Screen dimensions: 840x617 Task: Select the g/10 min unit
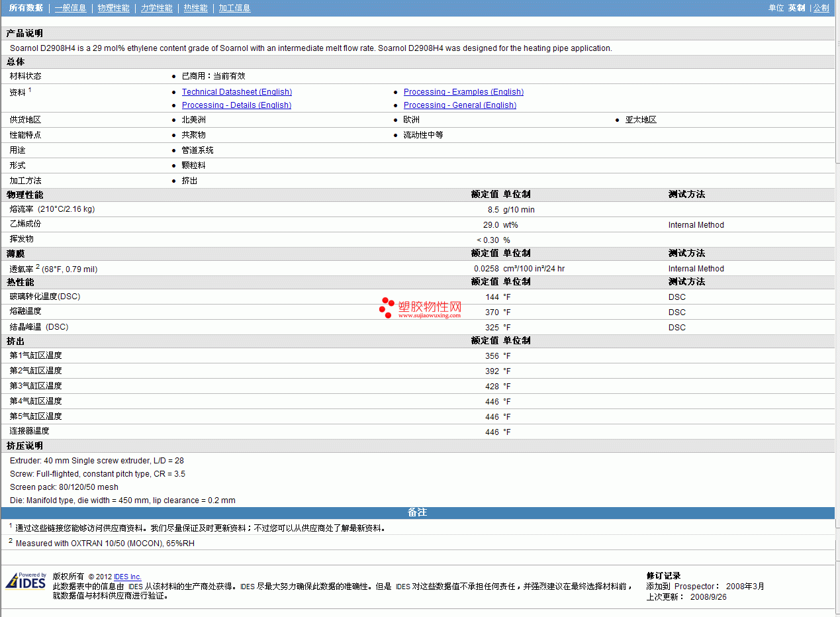coord(519,210)
